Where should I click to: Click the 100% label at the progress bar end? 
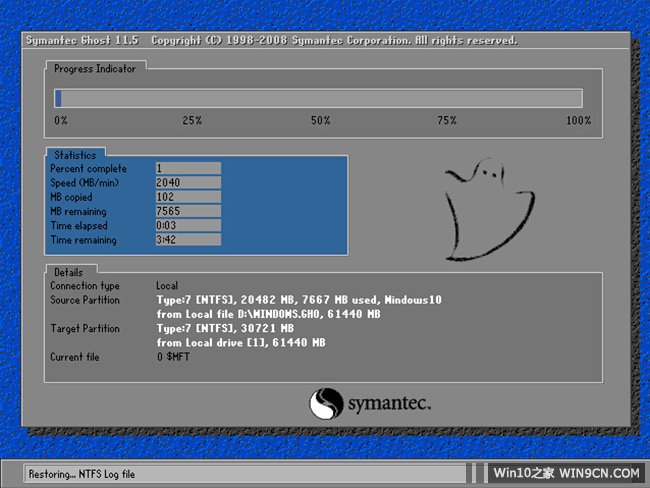pos(578,121)
